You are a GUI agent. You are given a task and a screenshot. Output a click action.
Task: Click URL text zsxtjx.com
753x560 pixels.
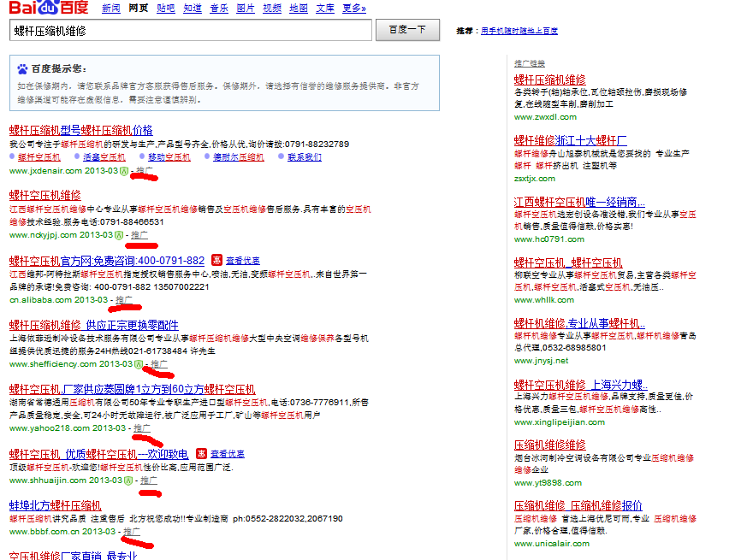(535, 178)
